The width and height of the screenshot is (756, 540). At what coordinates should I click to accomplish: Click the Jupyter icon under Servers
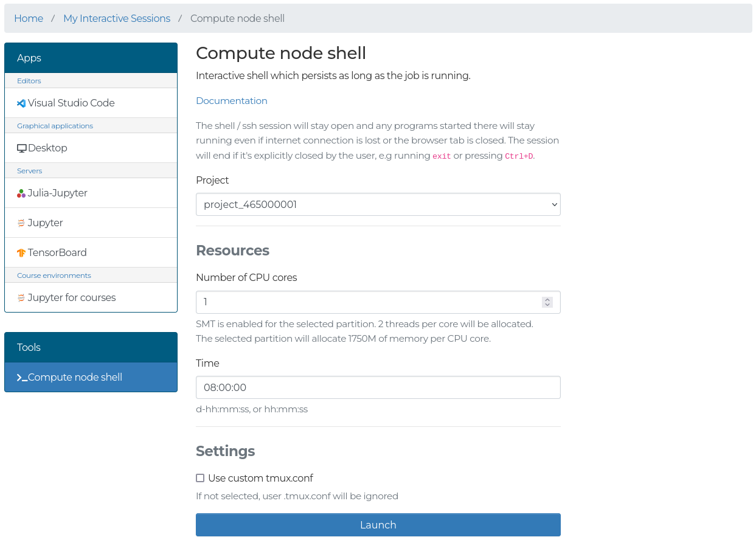[x=20, y=223]
